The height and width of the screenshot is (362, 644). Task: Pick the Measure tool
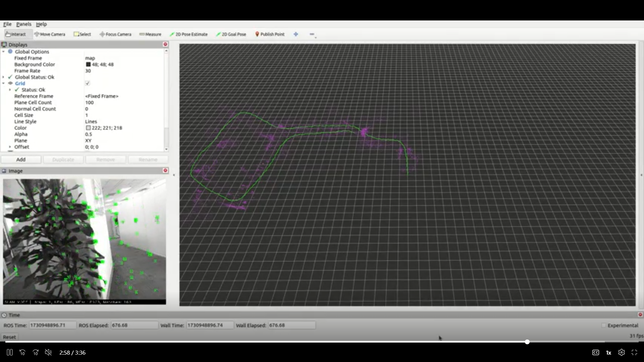tap(150, 34)
